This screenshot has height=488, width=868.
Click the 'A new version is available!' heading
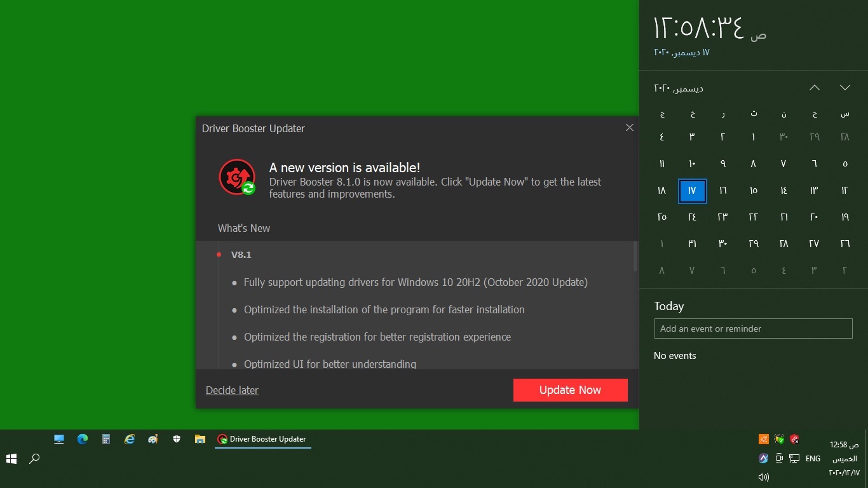click(x=344, y=168)
